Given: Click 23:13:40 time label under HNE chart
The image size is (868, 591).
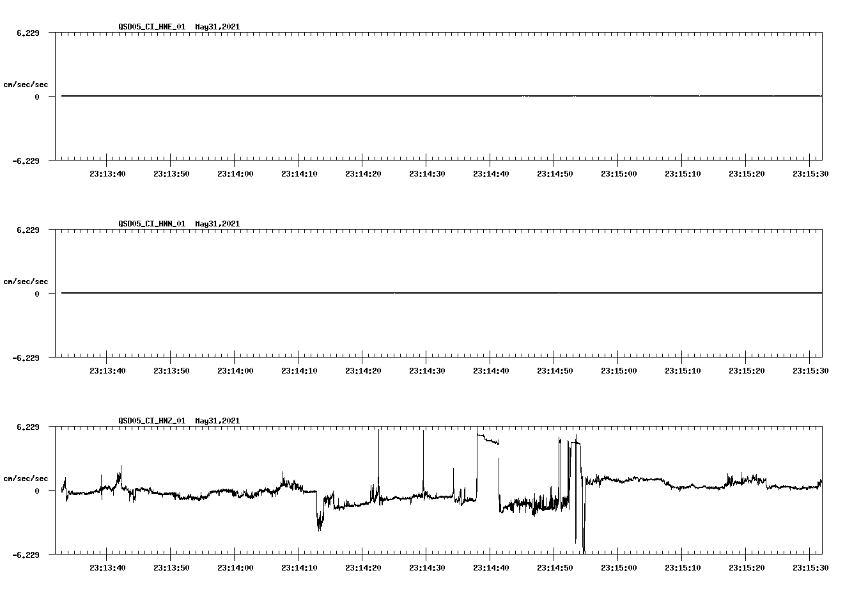Looking at the screenshot, I should (x=107, y=174).
